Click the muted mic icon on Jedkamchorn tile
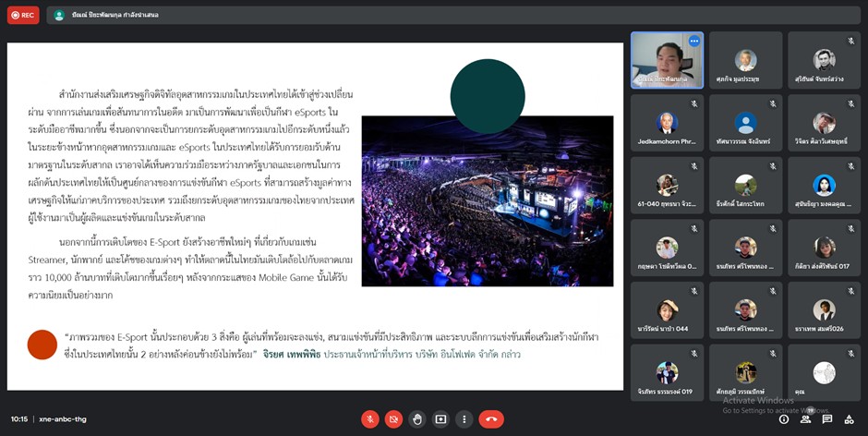 pos(694,103)
